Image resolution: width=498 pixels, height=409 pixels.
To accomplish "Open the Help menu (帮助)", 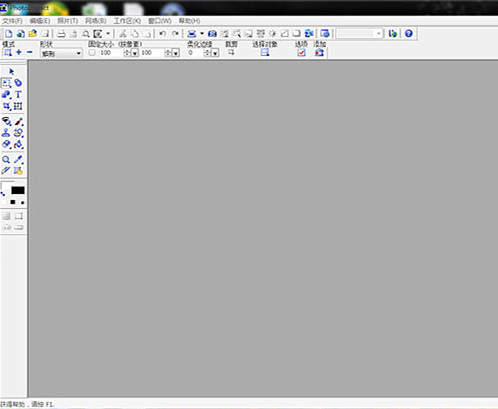I will pyautogui.click(x=189, y=21).
